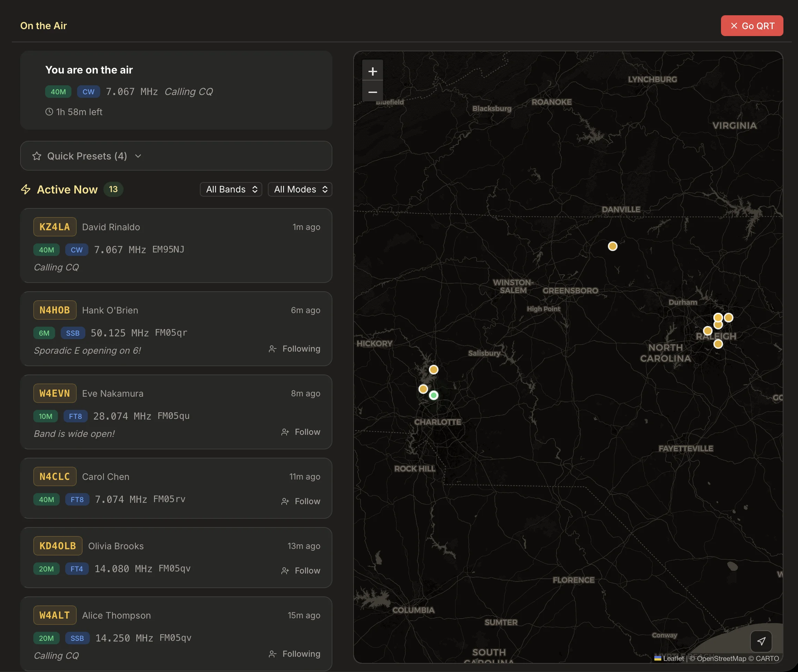Click the FT8 mode tag on W4EVN

(75, 416)
